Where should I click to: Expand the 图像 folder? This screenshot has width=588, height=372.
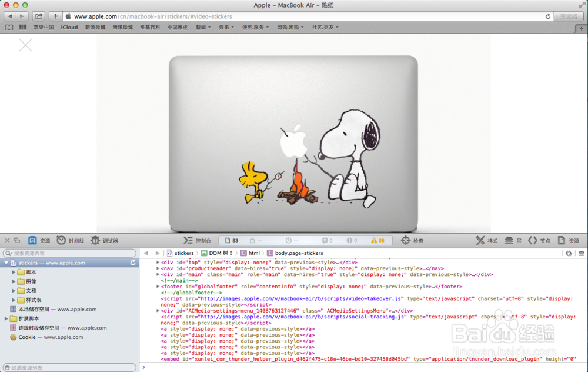click(x=14, y=281)
